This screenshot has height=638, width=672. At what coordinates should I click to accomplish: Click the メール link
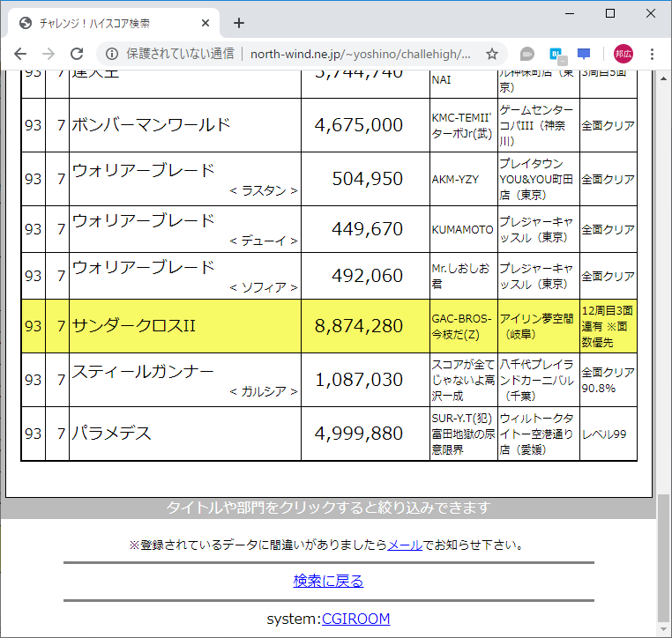pos(405,545)
